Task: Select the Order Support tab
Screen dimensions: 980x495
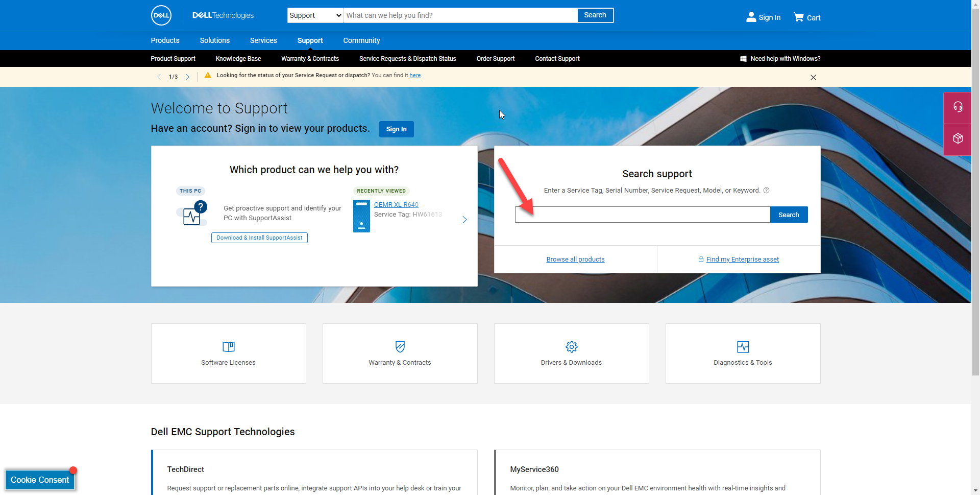Action: tap(496, 59)
